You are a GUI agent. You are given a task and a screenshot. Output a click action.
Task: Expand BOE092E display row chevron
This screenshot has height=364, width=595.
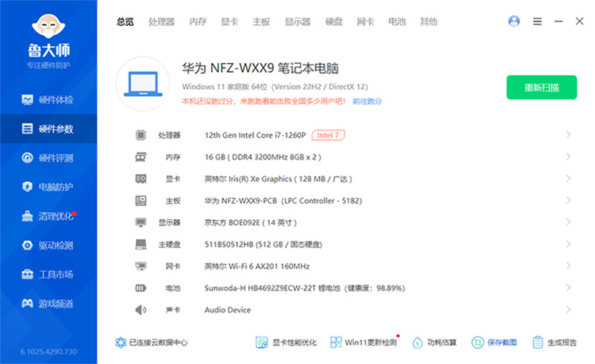[x=568, y=222]
